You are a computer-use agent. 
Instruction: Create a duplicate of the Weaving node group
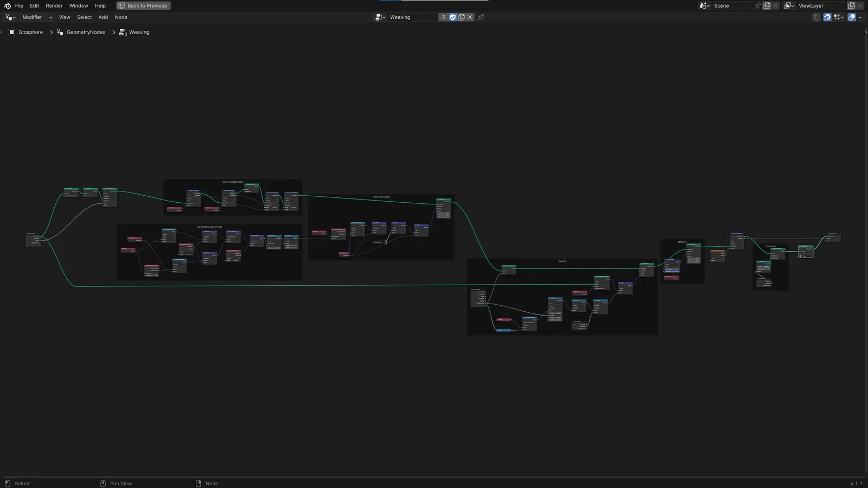(461, 17)
